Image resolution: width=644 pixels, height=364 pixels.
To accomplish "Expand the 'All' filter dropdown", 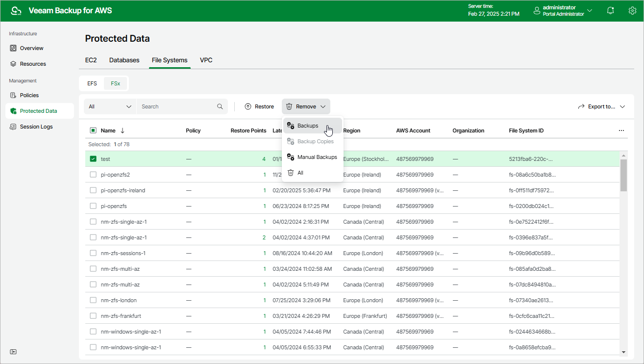I will pyautogui.click(x=110, y=106).
